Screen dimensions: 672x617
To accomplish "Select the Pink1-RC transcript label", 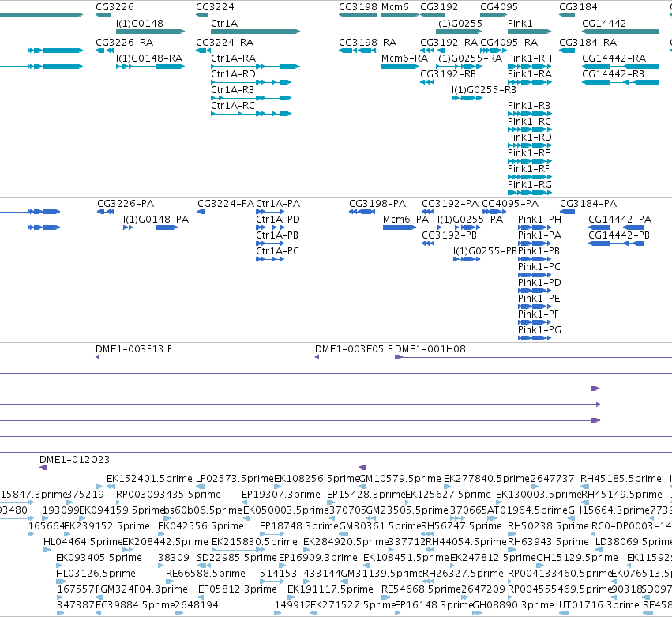I will 529,122.
